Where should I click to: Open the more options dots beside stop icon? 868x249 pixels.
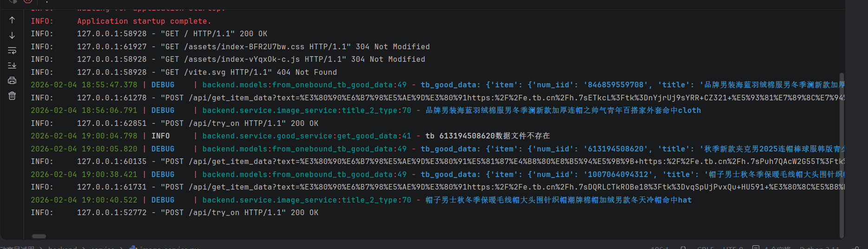pos(46,2)
